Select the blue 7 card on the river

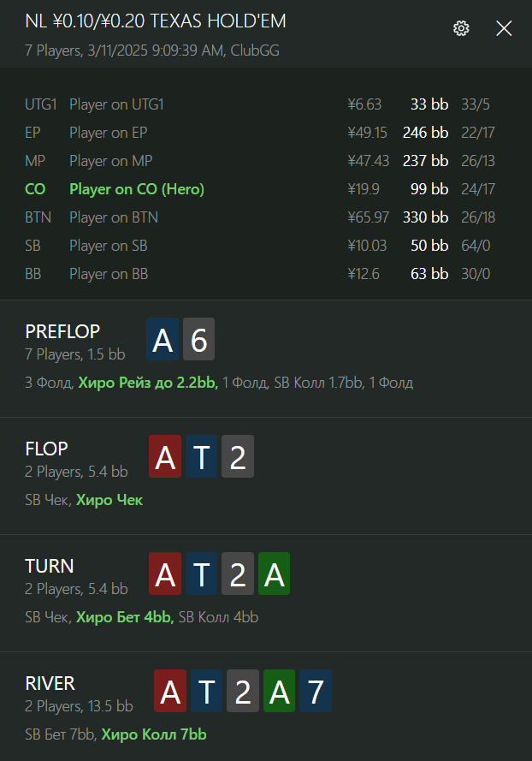(316, 691)
